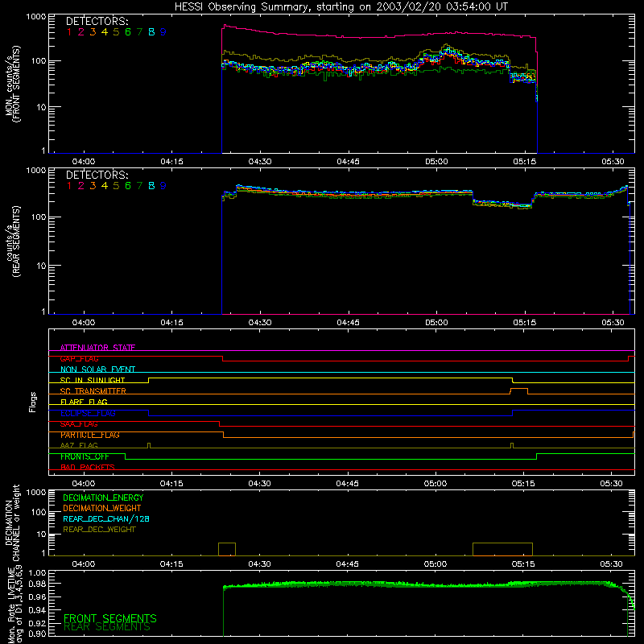Screen dimensions: 644x644
Task: Pick detector 8 legend number in rear segments panel
Action: [151, 186]
